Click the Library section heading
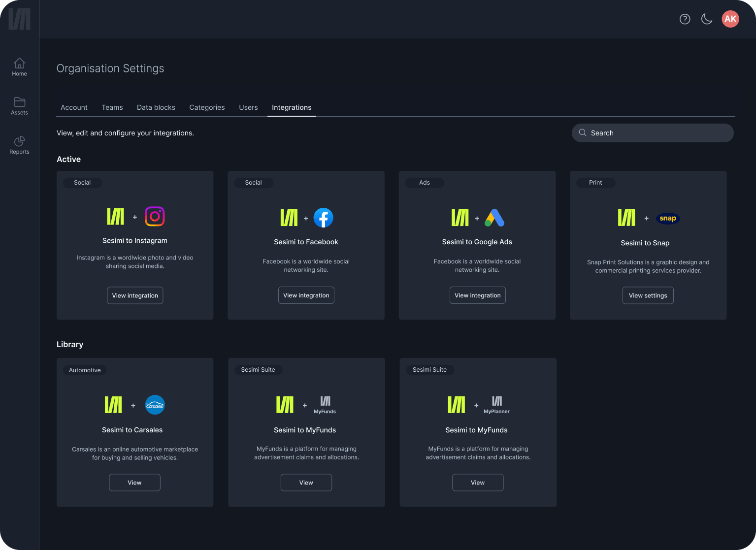This screenshot has width=756, height=550. (x=70, y=344)
